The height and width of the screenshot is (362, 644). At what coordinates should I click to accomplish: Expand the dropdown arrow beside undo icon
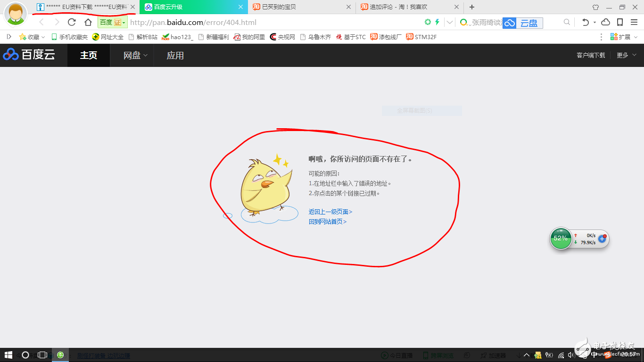pyautogui.click(x=594, y=23)
